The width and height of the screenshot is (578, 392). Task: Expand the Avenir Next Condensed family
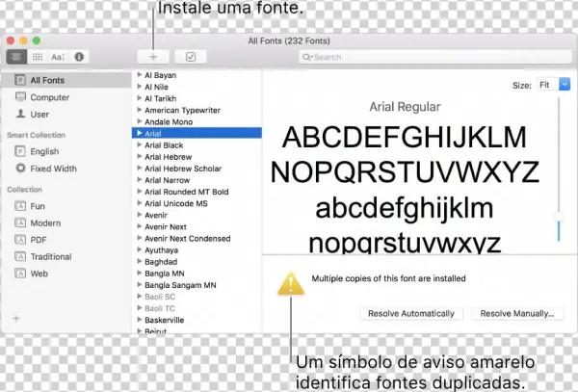tap(139, 238)
